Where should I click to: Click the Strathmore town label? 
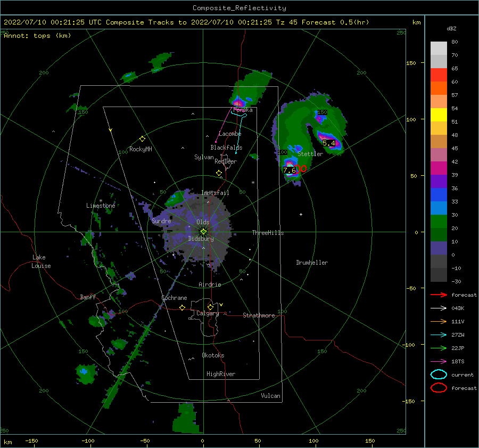pos(259,315)
